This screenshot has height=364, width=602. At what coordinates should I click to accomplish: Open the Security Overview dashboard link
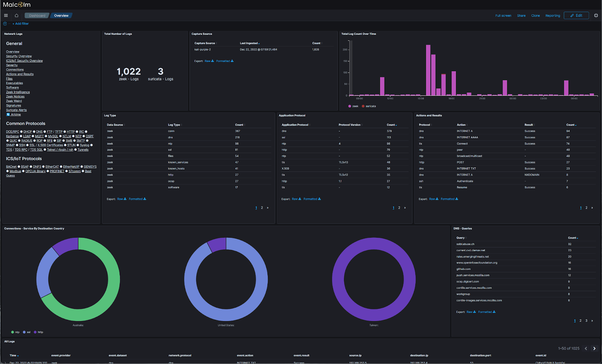(x=18, y=56)
